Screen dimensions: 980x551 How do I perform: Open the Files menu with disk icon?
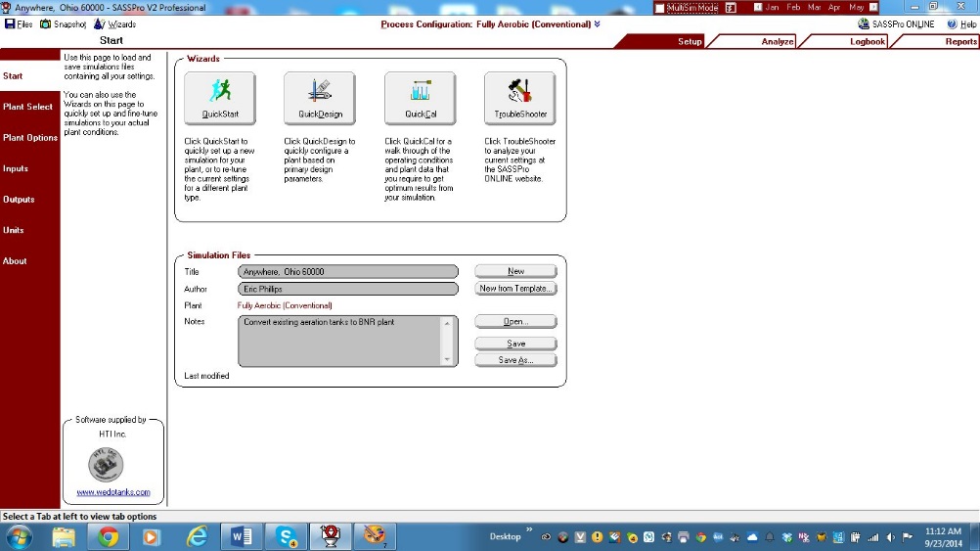pos(10,23)
